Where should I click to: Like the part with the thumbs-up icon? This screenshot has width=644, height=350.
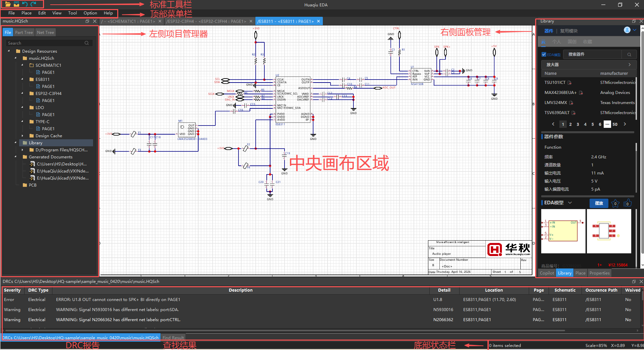(627, 203)
